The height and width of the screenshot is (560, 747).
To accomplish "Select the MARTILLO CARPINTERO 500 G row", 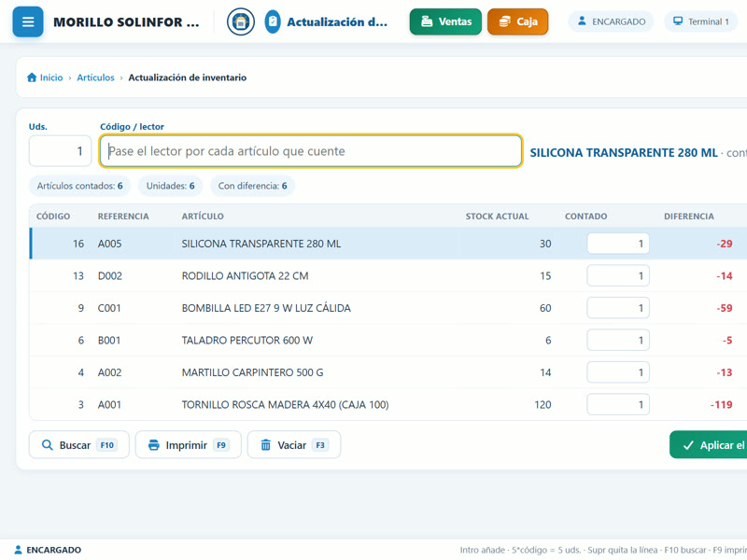I will (388, 372).
